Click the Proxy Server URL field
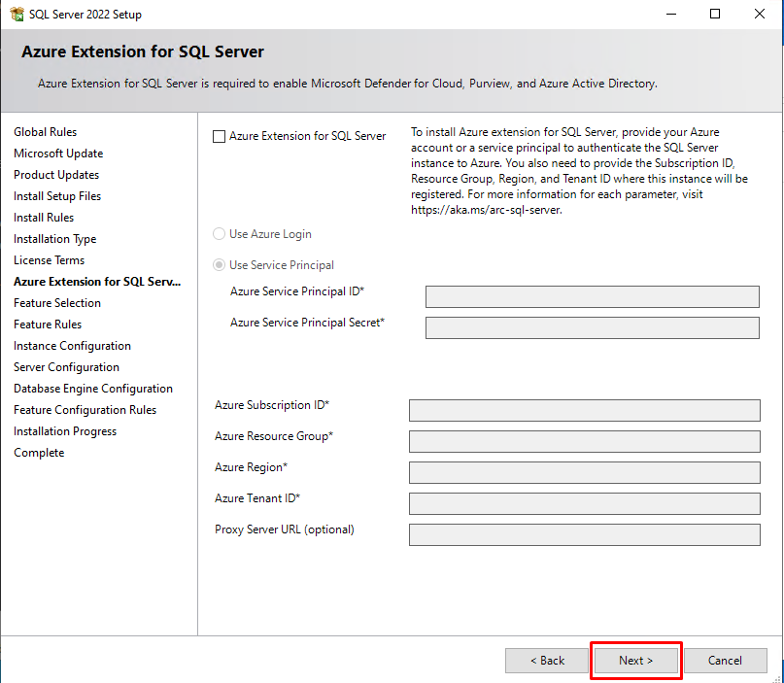The width and height of the screenshot is (784, 683). (584, 534)
